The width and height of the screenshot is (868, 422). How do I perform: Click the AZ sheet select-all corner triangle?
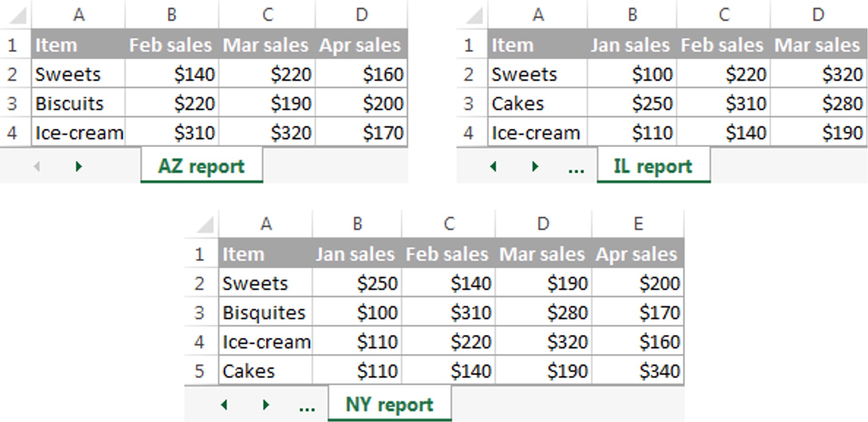click(x=18, y=16)
